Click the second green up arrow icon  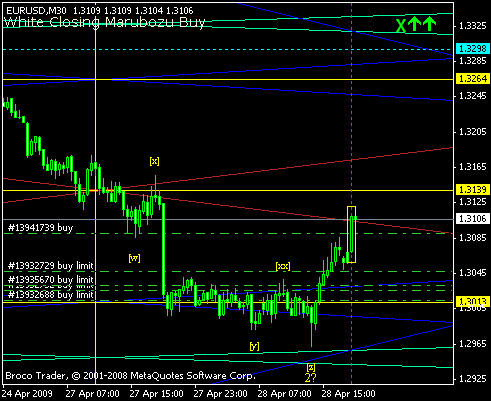click(430, 24)
